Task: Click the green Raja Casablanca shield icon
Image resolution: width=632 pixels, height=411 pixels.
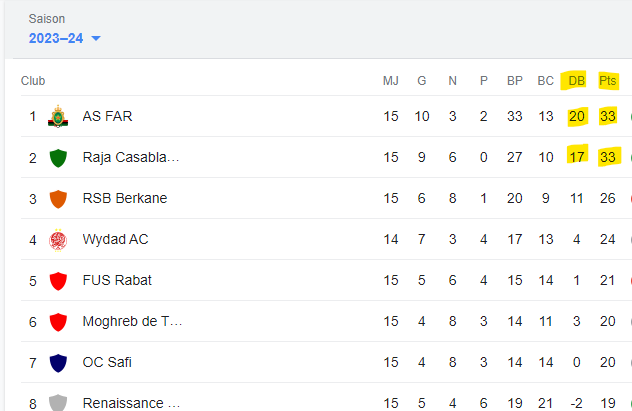Action: 58,157
